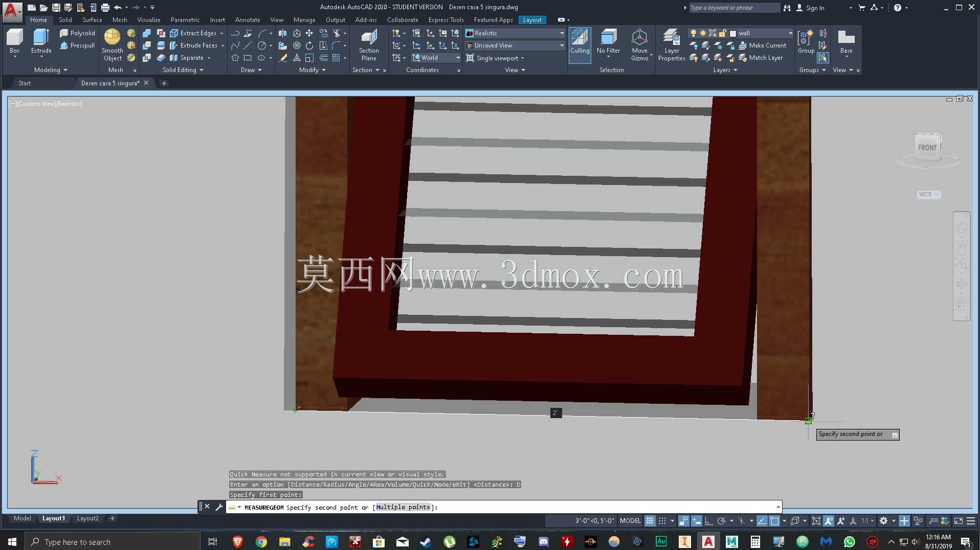Toggle snap mode in status bar
The image size is (980, 550).
pyautogui.click(x=662, y=521)
